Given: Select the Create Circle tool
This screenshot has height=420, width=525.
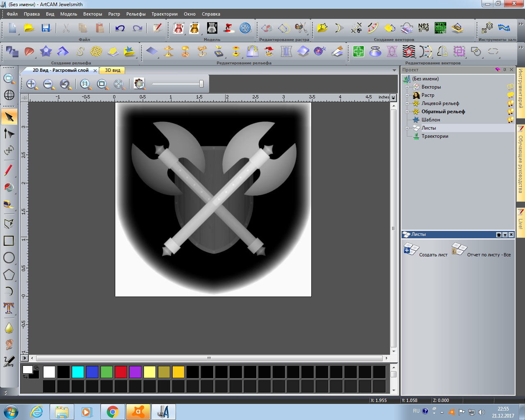Looking at the screenshot, I should (9, 258).
